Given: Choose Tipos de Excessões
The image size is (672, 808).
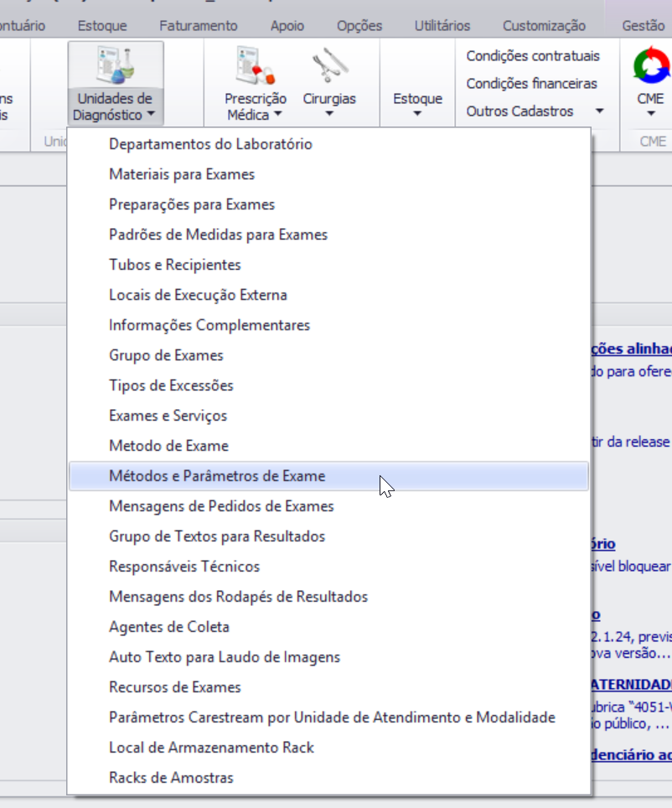Looking at the screenshot, I should 328,385.
